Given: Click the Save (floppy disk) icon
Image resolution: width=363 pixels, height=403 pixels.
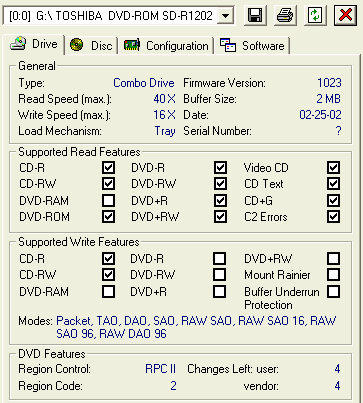Looking at the screenshot, I should coord(255,15).
